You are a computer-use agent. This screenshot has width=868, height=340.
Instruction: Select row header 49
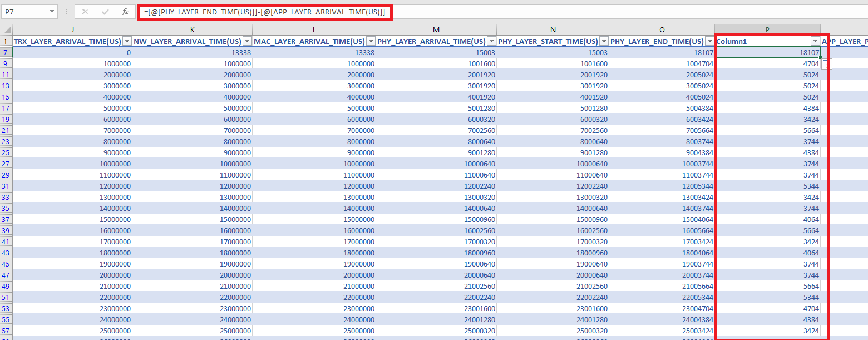(6, 286)
